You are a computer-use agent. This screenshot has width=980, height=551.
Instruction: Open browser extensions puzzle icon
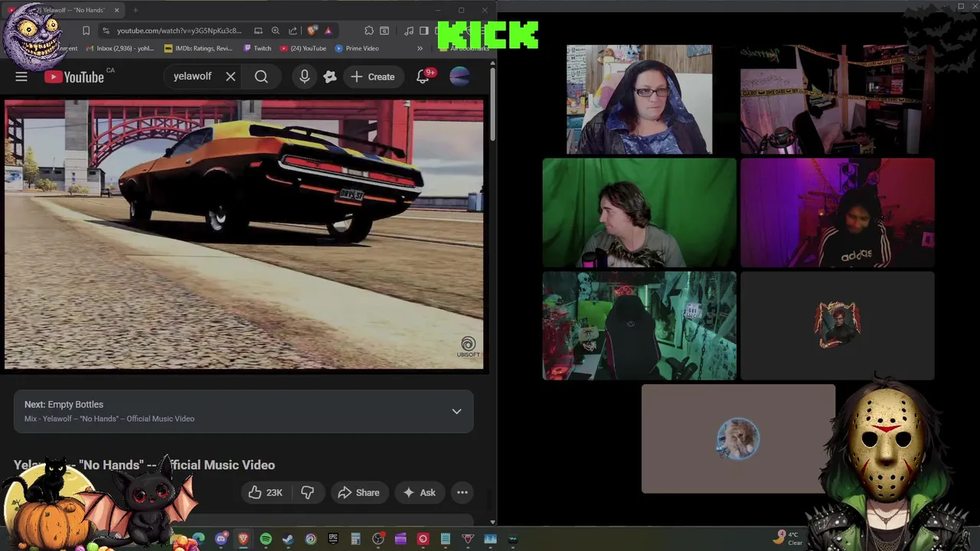369,31
